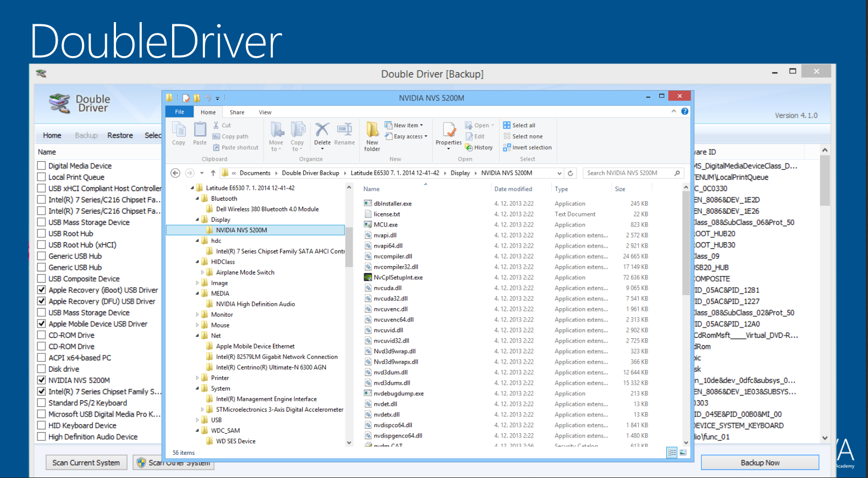Select the Cut scissors icon

(x=216, y=125)
